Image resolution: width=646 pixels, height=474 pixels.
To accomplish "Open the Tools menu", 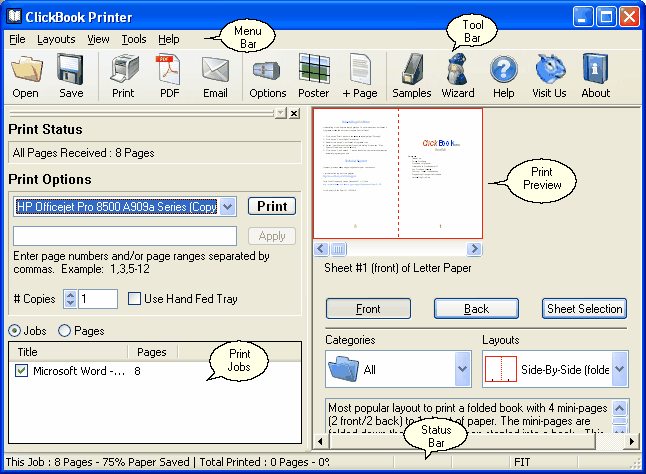I will pyautogui.click(x=134, y=39).
